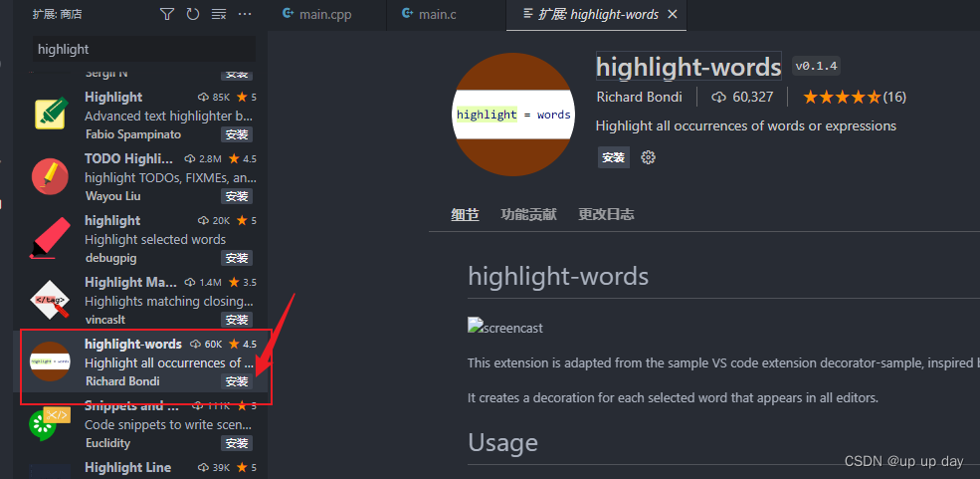The height and width of the screenshot is (479, 980).
Task: Click author name Wayou Liu
Action: (112, 196)
